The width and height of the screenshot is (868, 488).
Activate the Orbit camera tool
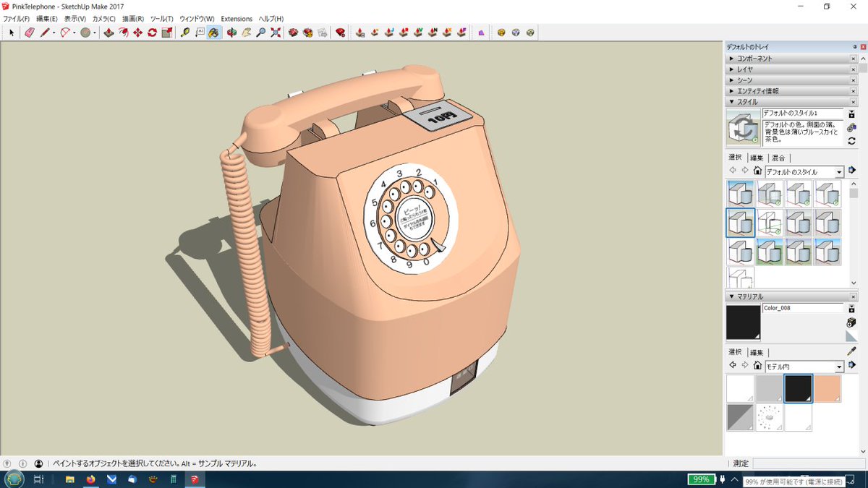coord(231,32)
